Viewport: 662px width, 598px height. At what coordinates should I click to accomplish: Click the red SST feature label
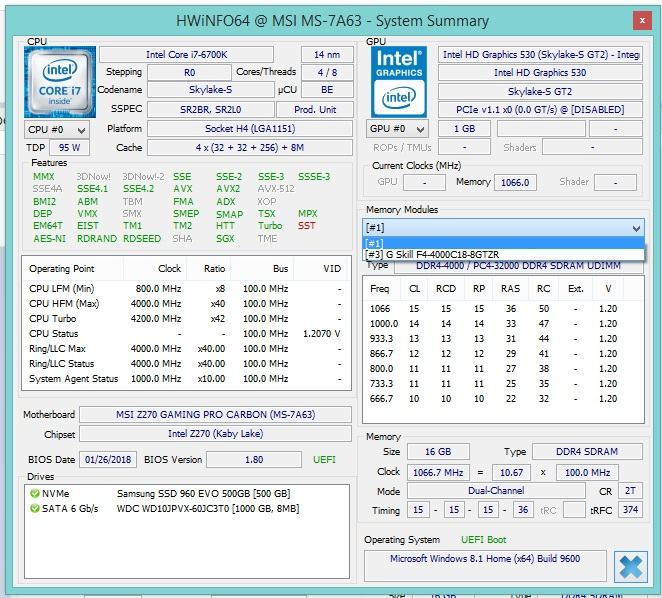tap(307, 226)
